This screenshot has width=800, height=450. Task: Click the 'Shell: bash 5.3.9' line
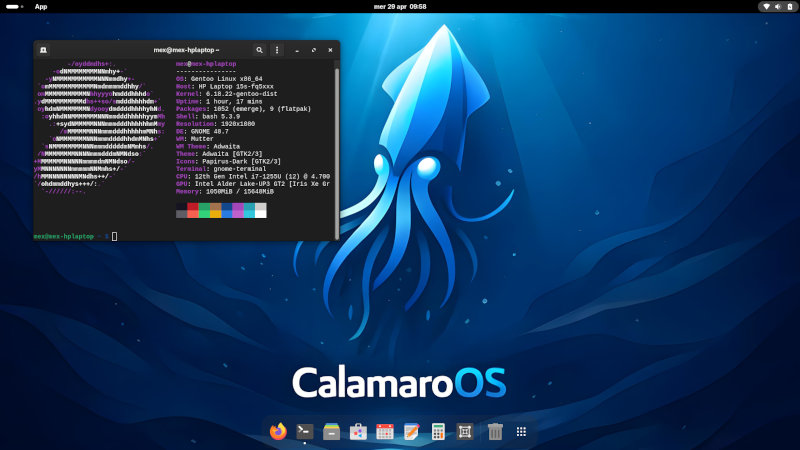(208, 116)
